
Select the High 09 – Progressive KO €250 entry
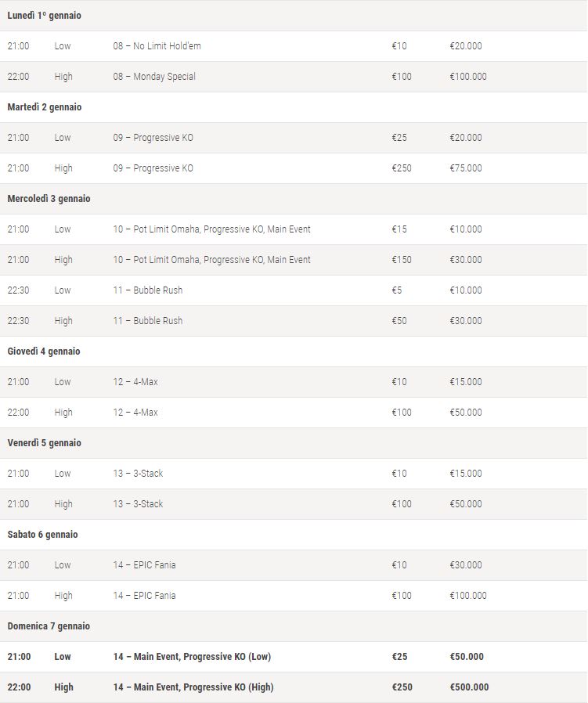click(x=294, y=168)
